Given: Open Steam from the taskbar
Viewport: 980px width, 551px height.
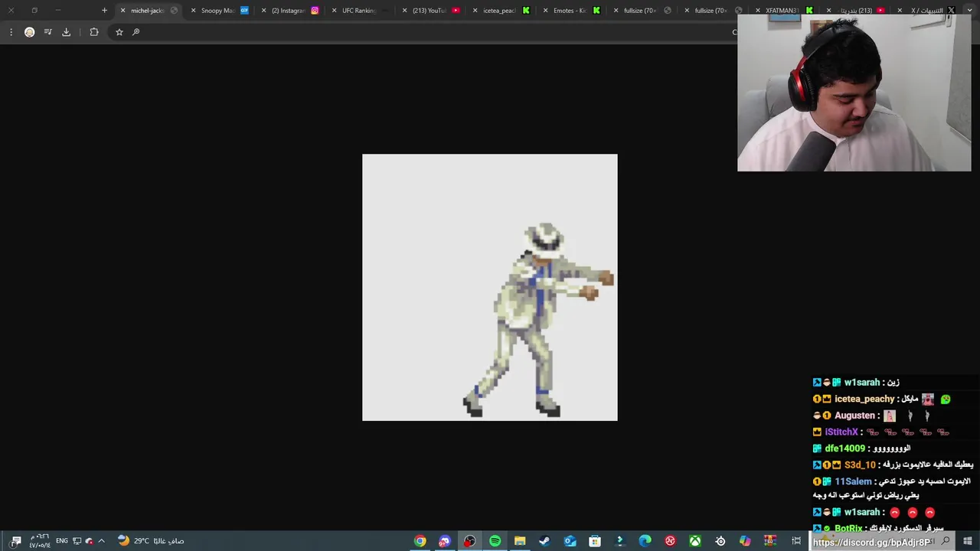Looking at the screenshot, I should [544, 541].
